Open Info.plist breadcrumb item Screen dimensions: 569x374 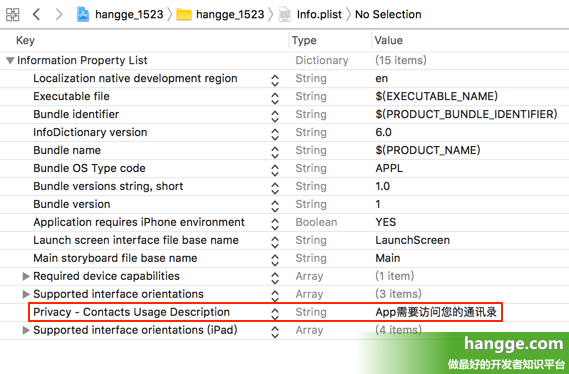319,15
